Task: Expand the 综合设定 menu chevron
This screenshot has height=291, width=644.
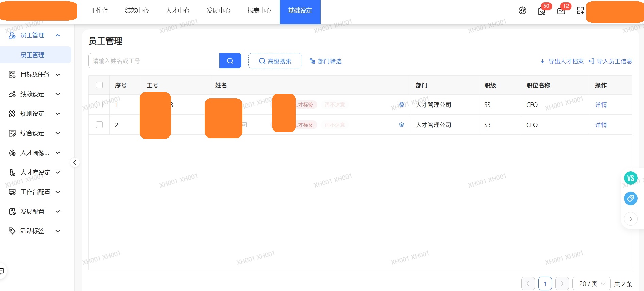Action: pos(58,133)
